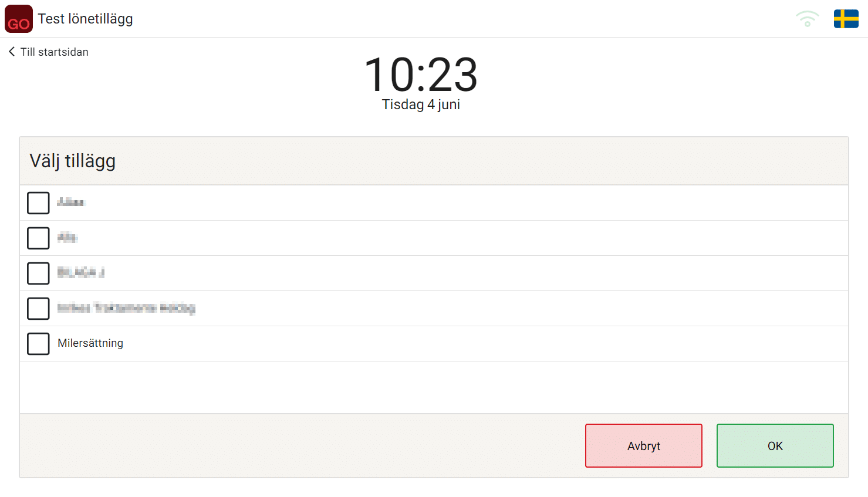Select the topmost blurred option label
This screenshot has width=868, height=497.
71,202
